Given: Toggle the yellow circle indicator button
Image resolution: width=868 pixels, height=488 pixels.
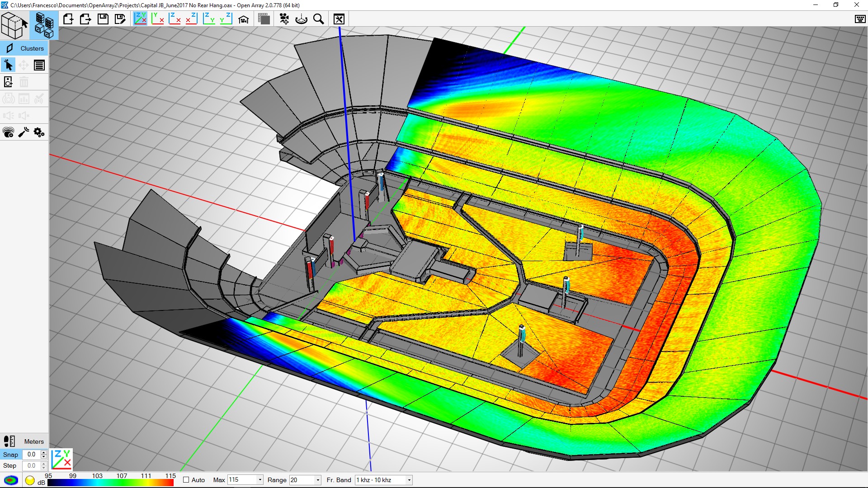Looking at the screenshot, I should pyautogui.click(x=30, y=480).
